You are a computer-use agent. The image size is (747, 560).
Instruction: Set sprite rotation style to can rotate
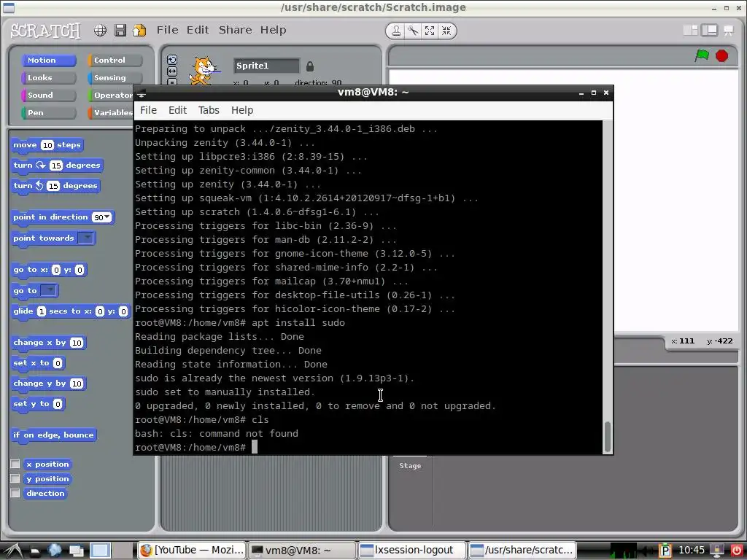(172, 60)
